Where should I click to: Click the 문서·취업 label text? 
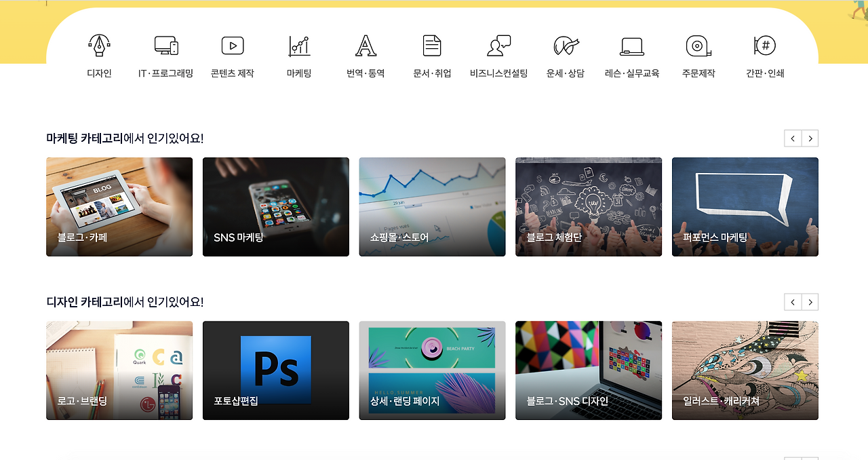432,73
